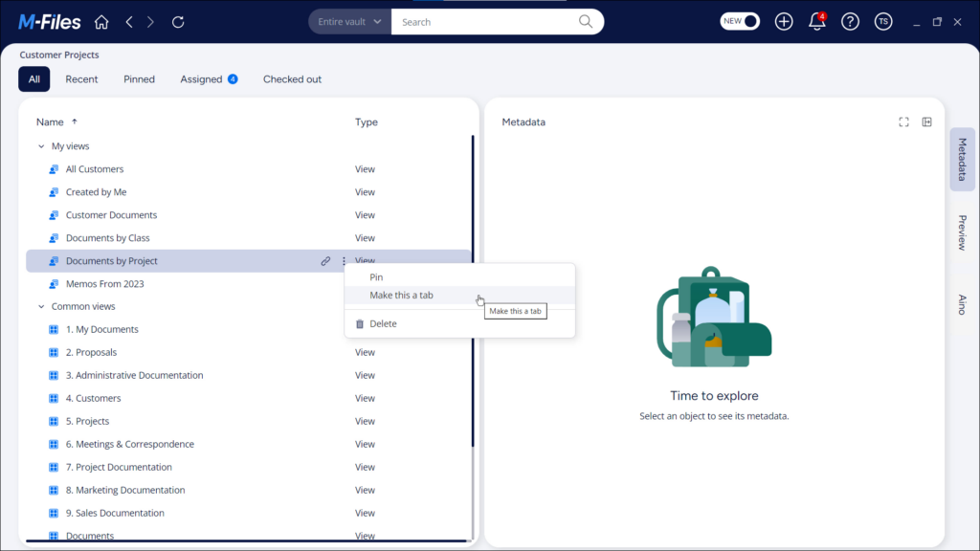The width and height of the screenshot is (980, 551).
Task: Create a new object with the plus icon
Action: coord(783,21)
